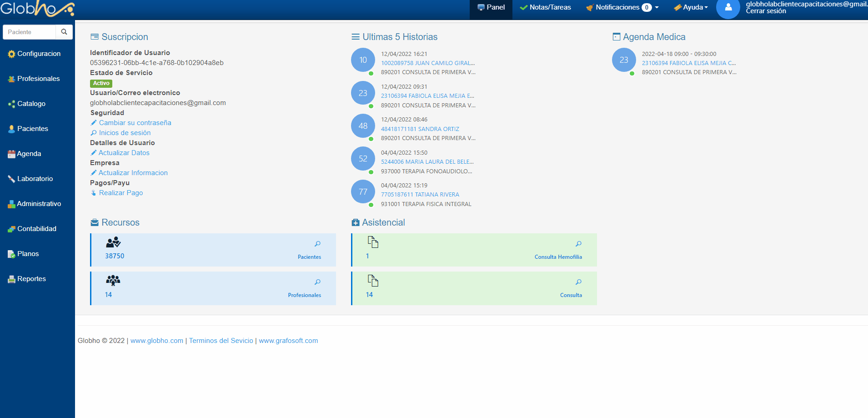Select the round 77 badge in historias
The width and height of the screenshot is (868, 418).
[363, 192]
